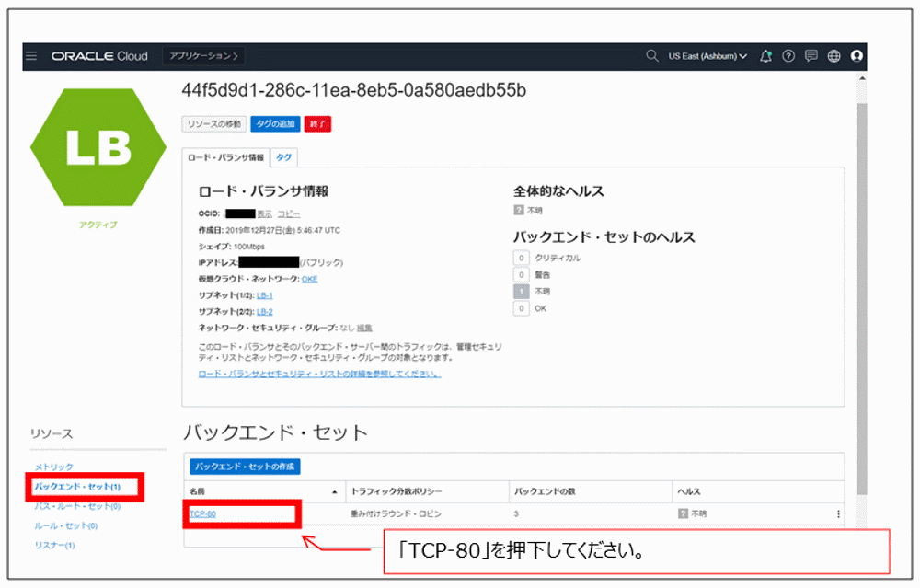Click the language globe icon

(833, 56)
